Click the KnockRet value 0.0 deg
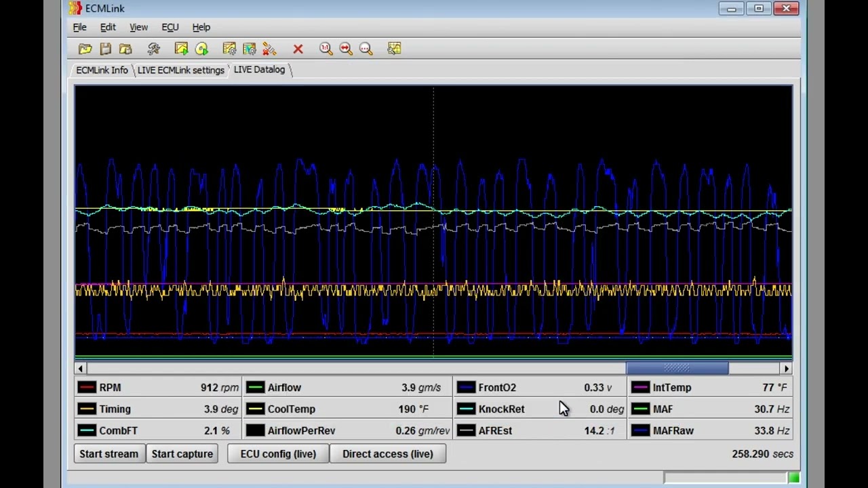Viewport: 868px width, 488px height. point(607,409)
